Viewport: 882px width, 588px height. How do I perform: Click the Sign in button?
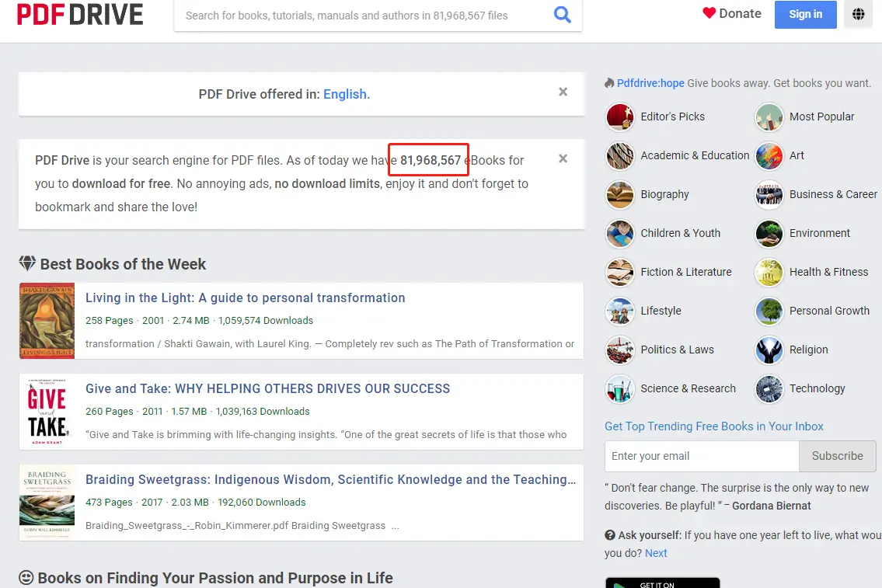coord(806,14)
